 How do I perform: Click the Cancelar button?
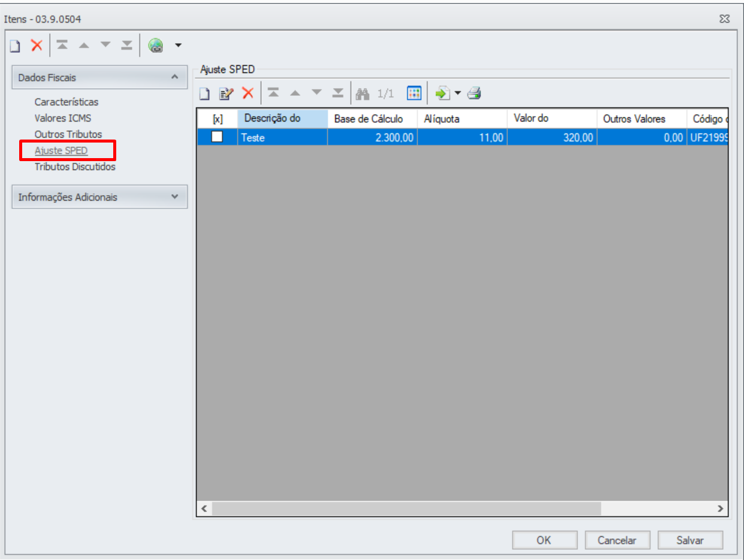point(617,540)
